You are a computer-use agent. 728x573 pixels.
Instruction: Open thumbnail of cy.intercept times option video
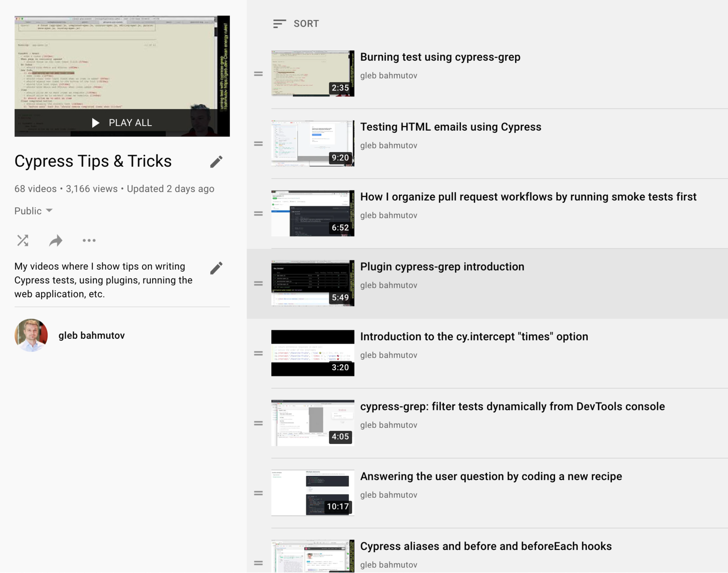point(313,353)
